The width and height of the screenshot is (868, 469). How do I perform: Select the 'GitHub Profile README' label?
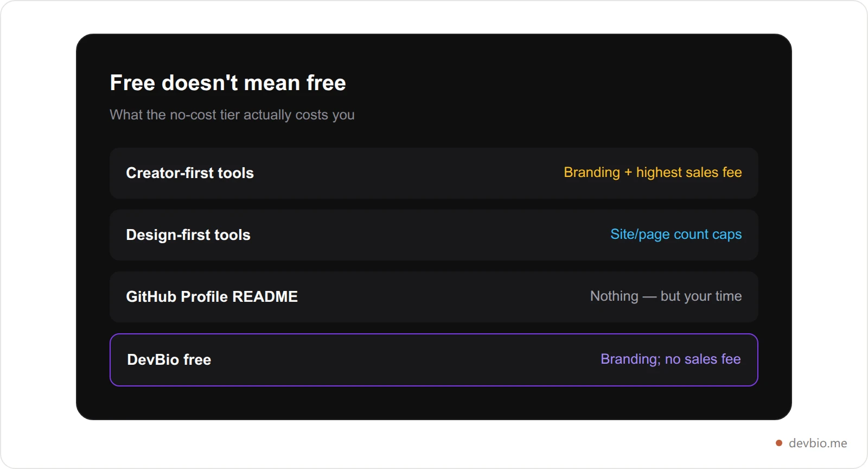pos(212,297)
